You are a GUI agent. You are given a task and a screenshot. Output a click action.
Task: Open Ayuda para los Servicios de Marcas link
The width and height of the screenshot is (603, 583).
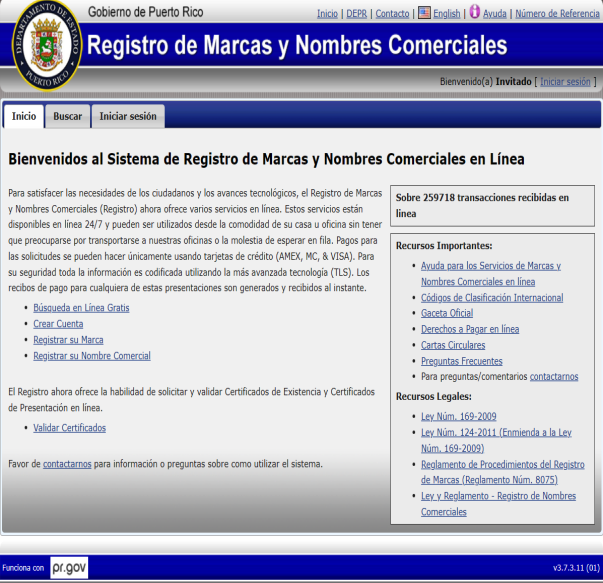491,273
